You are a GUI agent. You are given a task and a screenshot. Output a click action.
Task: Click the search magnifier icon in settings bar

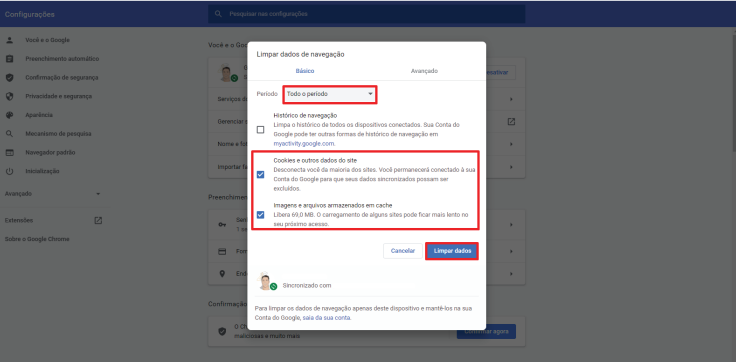[218, 14]
